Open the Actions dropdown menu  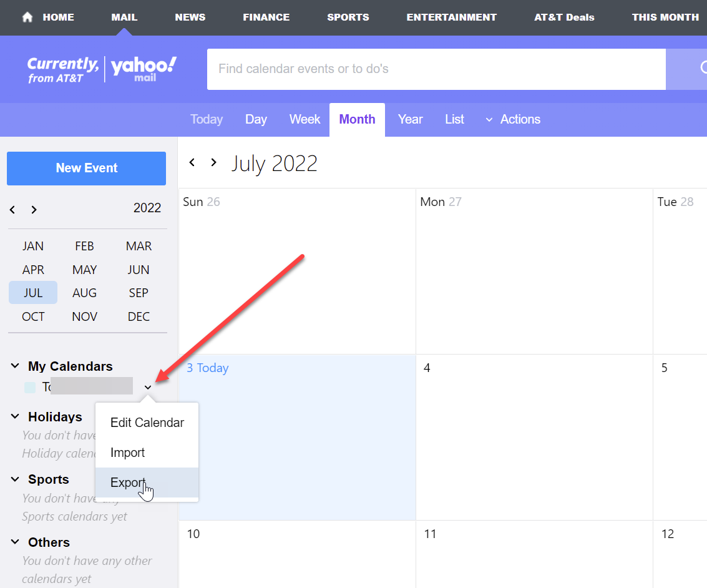[x=513, y=119]
